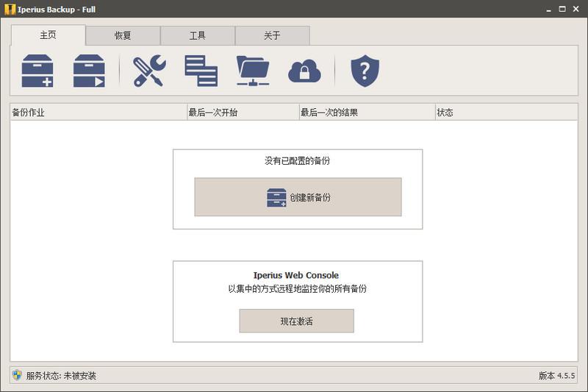Click the 以集中的方式远程地监控你的所有备份 description text
The width and height of the screenshot is (588, 392).
click(298, 288)
